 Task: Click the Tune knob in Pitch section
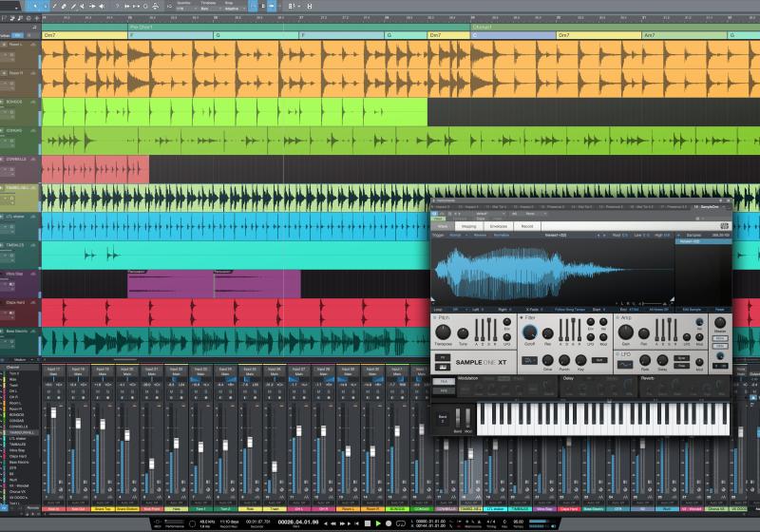[x=463, y=332]
